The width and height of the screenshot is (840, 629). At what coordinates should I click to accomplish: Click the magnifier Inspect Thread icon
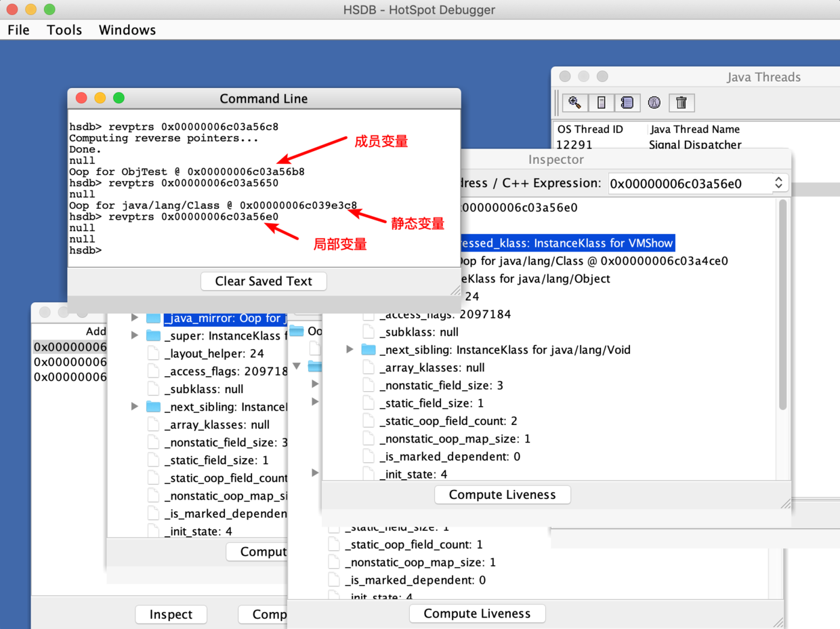pyautogui.click(x=575, y=102)
